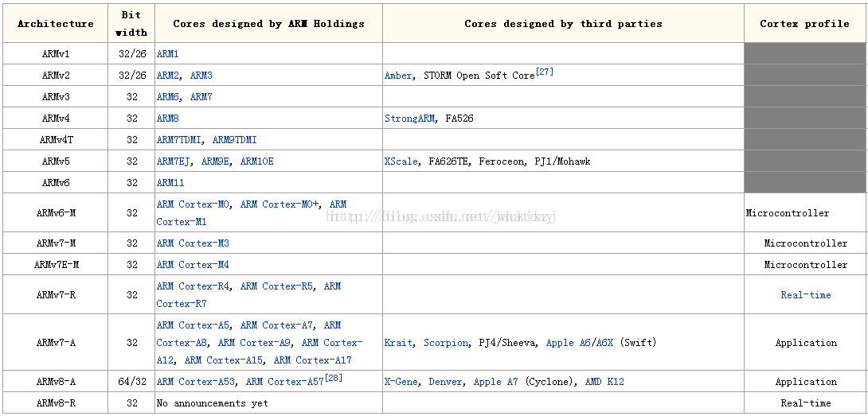Click the ARM7 link in ARMv3 row
This screenshot has width=868, height=416.
(x=201, y=97)
